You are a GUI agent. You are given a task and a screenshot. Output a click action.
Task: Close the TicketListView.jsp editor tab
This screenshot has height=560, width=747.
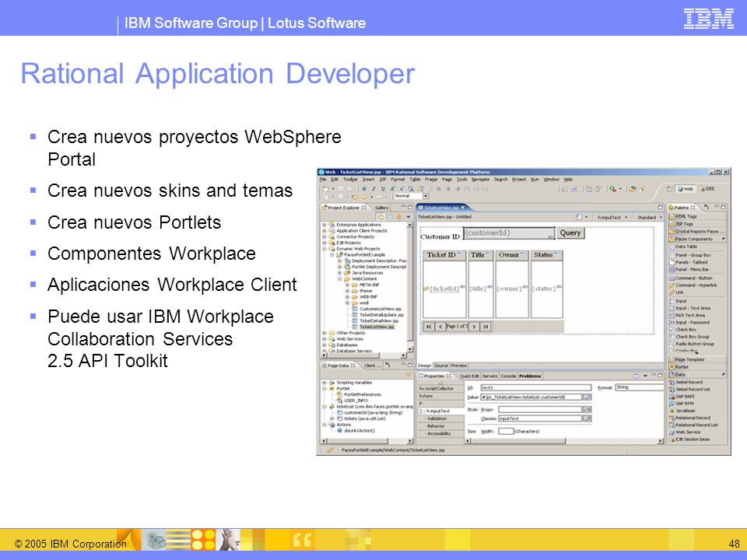pos(462,208)
